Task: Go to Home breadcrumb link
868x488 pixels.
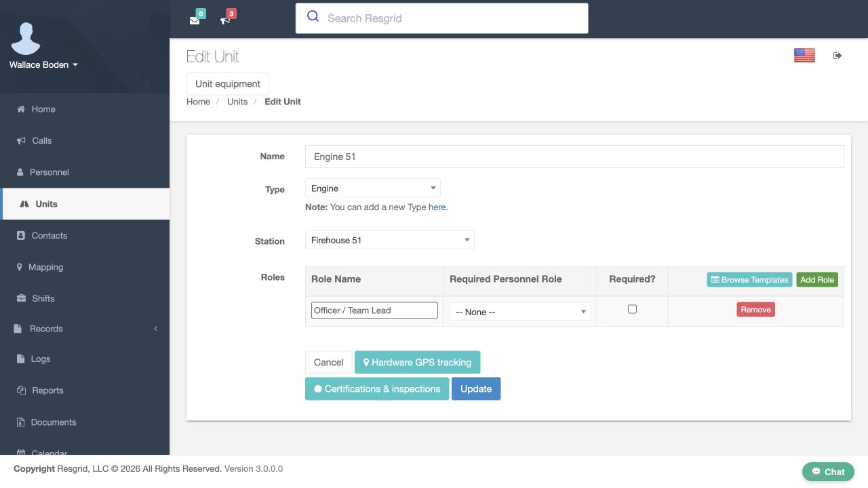Action: (198, 102)
